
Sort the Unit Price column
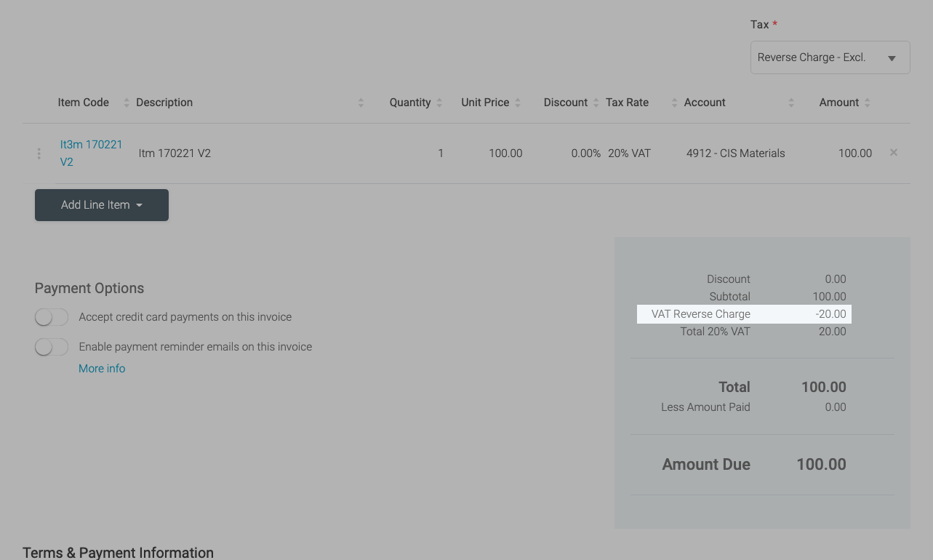(519, 103)
